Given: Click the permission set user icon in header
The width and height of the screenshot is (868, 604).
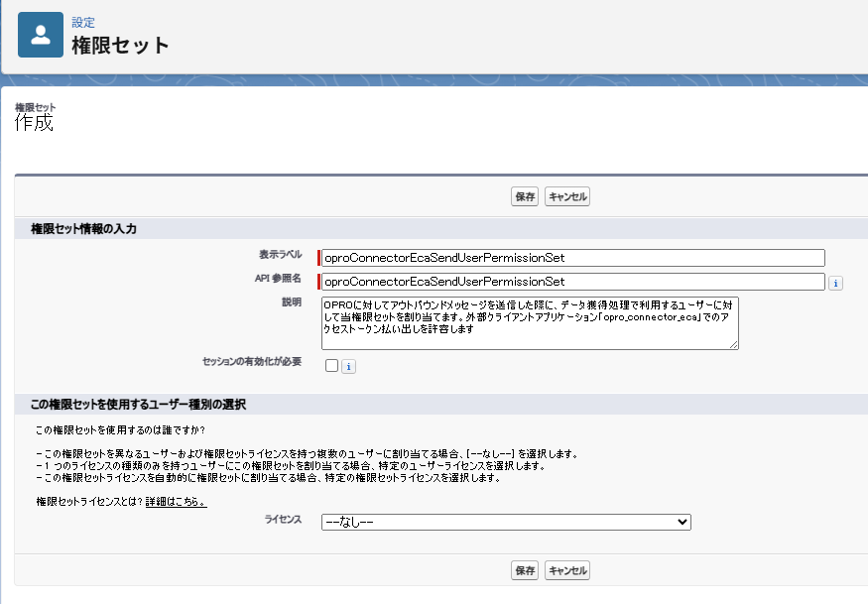Looking at the screenshot, I should pyautogui.click(x=41, y=37).
